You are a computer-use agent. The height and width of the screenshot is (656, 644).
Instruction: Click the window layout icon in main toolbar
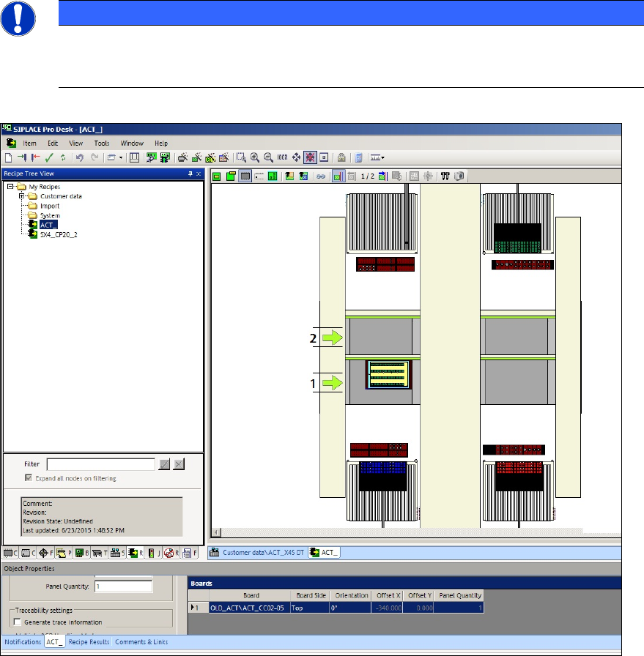tap(134, 157)
